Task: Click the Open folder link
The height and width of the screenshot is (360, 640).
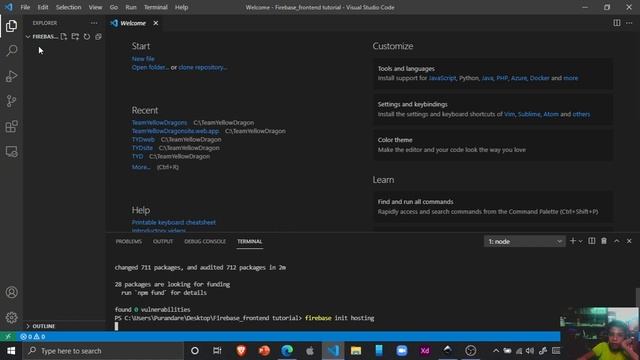Action: point(150,67)
